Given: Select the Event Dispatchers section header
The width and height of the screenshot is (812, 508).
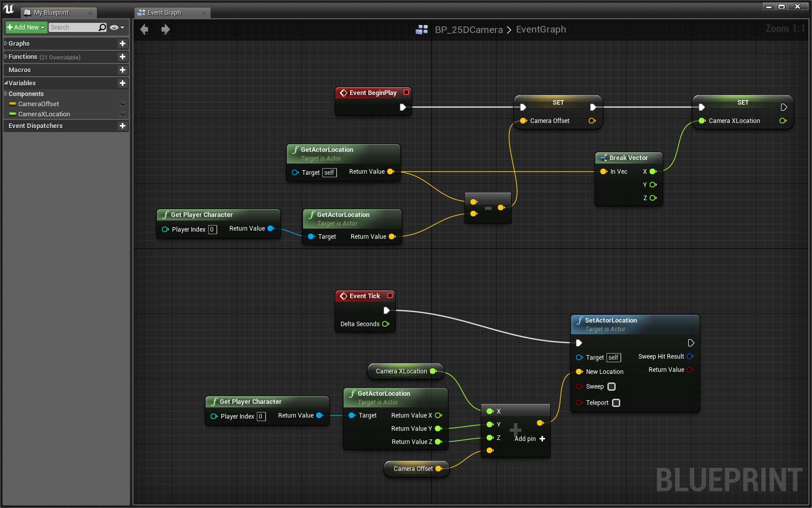Looking at the screenshot, I should click(x=66, y=126).
